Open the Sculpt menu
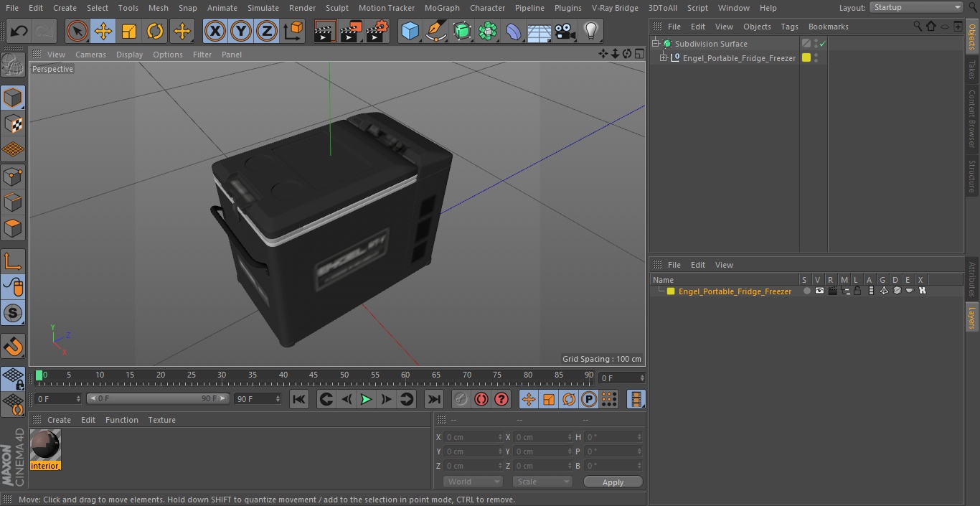 [x=336, y=8]
